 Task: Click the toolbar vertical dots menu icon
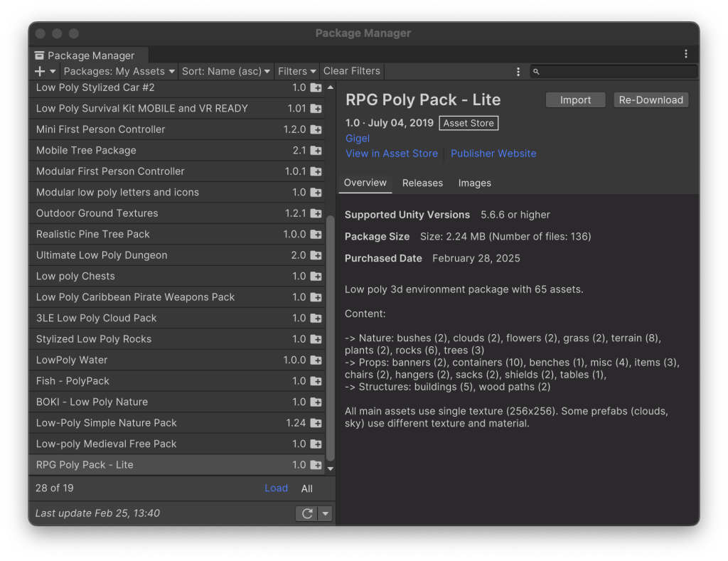coord(518,71)
